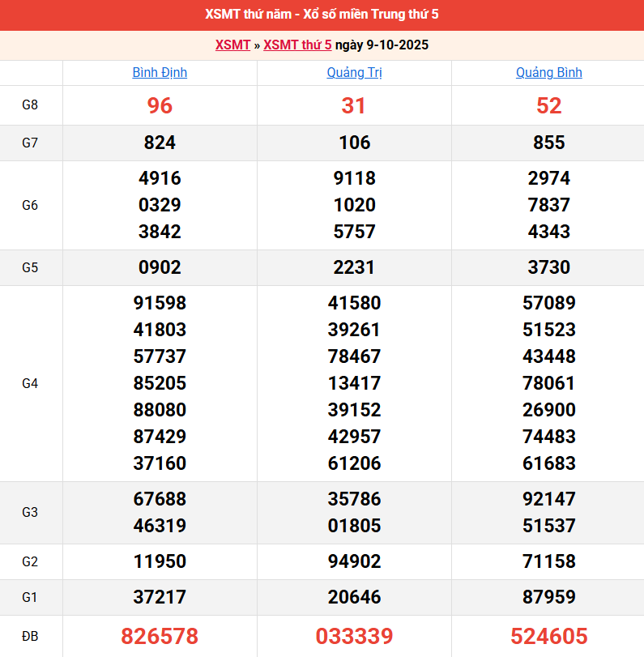Select Quảng Trị special prize 033339
This screenshot has width=644, height=657.
354,637
